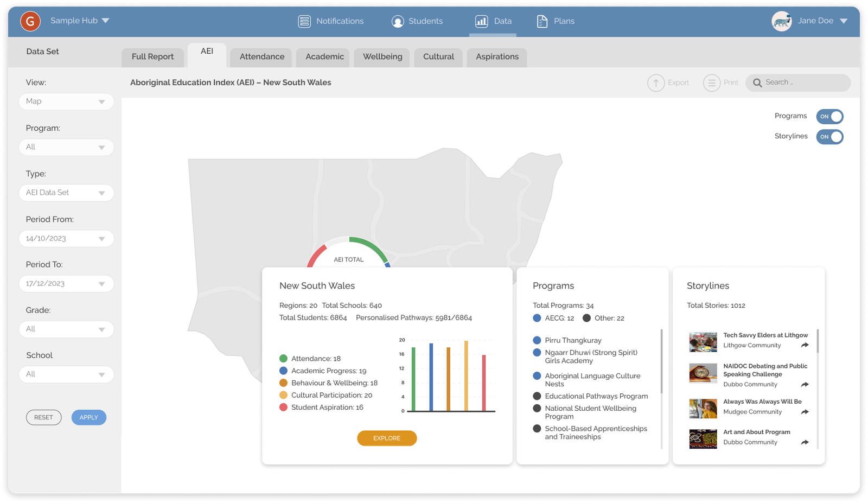Expand the View dropdown showing Map
This screenshot has height=503, width=868.
(x=66, y=101)
